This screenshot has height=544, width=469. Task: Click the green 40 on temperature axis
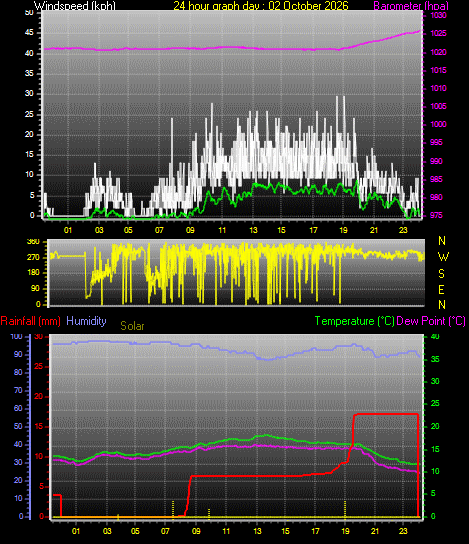pos(435,337)
